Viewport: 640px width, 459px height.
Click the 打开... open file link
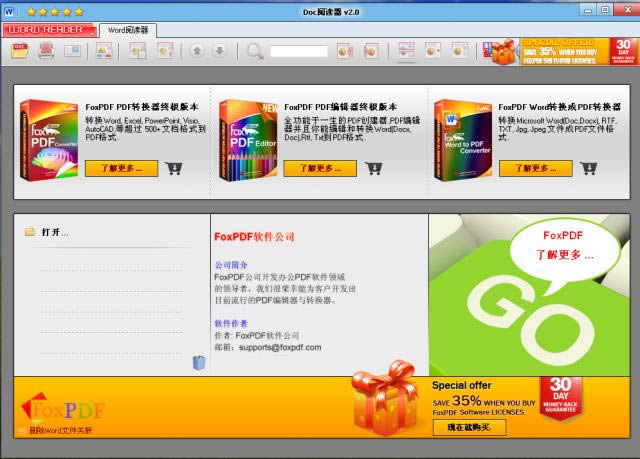pos(55,232)
